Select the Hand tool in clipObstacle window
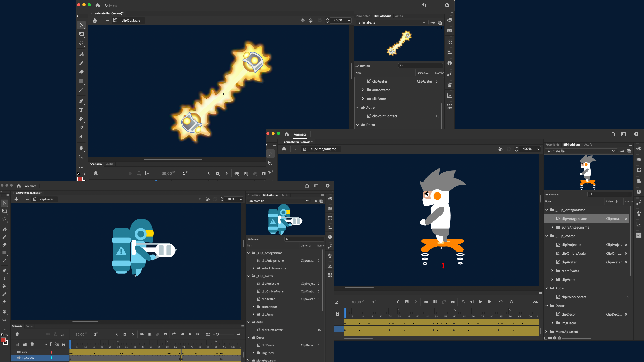 pos(81,148)
